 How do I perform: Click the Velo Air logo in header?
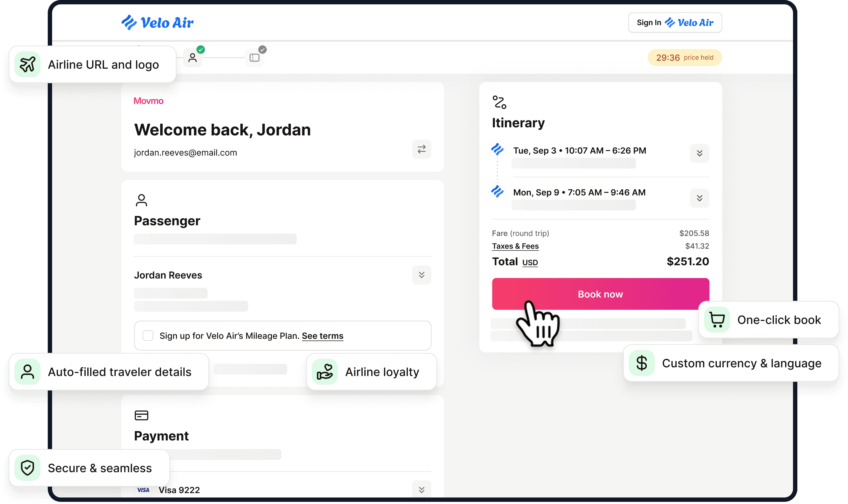click(x=157, y=23)
